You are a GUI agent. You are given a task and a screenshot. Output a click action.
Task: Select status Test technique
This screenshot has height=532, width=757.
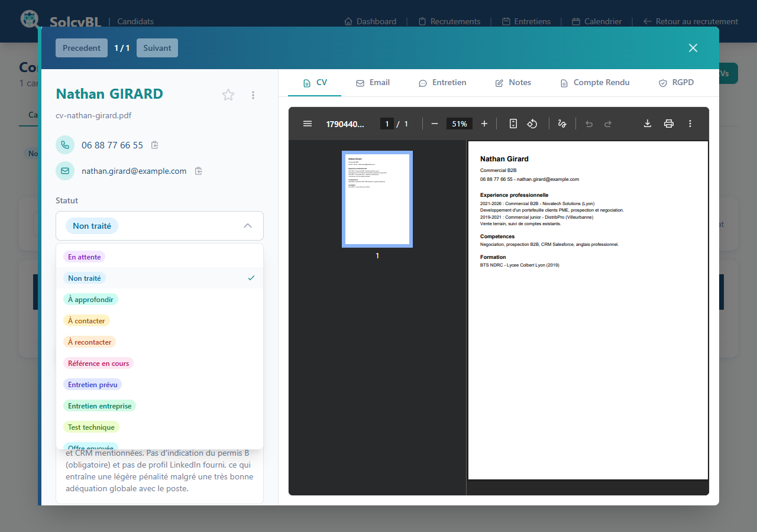tap(160, 427)
